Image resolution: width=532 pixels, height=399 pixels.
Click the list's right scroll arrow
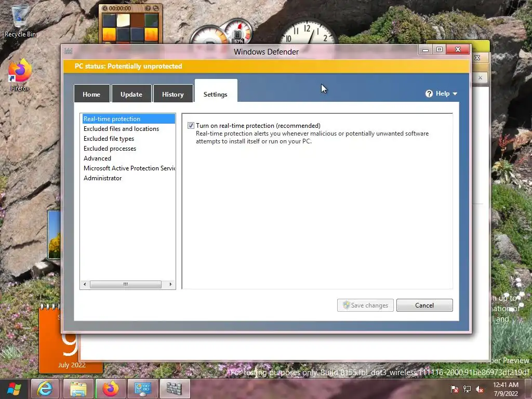(170, 284)
